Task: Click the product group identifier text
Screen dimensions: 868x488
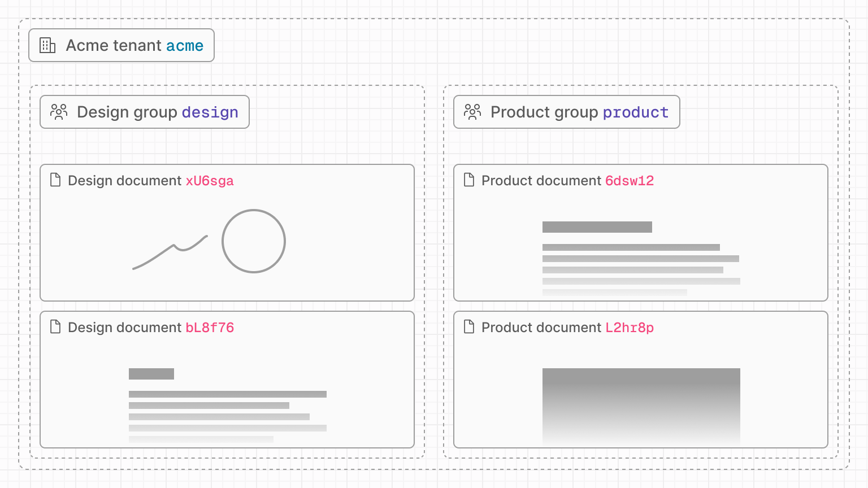Action: tap(635, 112)
